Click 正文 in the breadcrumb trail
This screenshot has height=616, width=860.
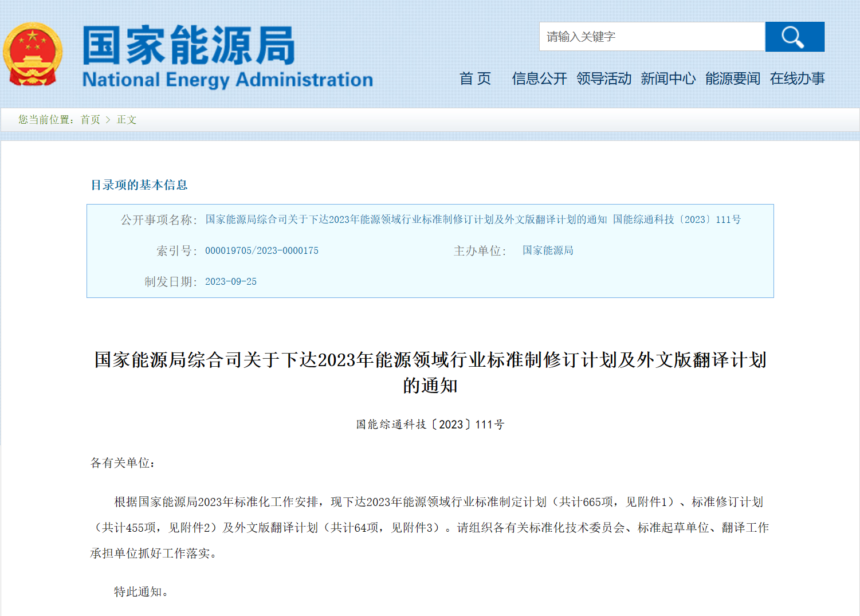click(x=127, y=120)
